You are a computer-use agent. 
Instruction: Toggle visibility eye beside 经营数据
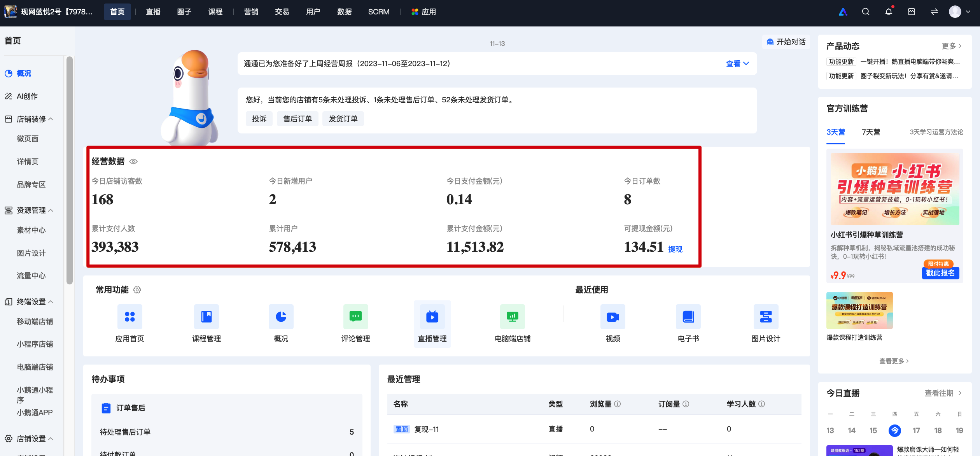(133, 161)
